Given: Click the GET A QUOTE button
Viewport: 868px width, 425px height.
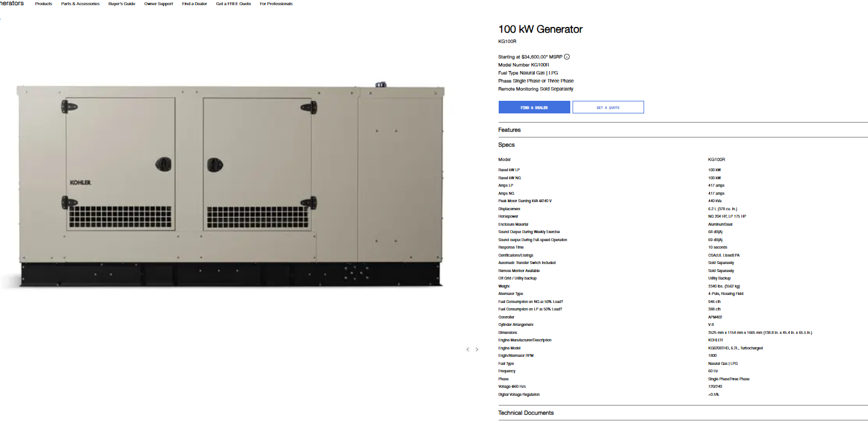Looking at the screenshot, I should pyautogui.click(x=608, y=107).
